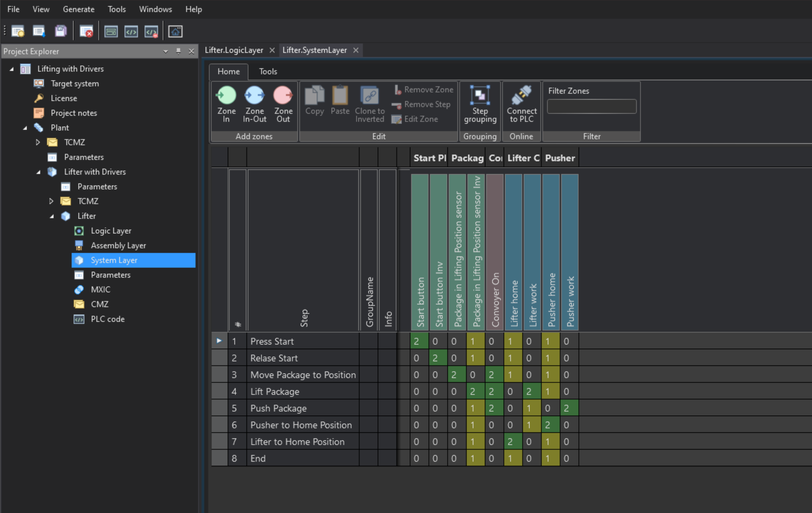Click the Pusher zone group header
The width and height of the screenshot is (812, 513).
coord(560,158)
